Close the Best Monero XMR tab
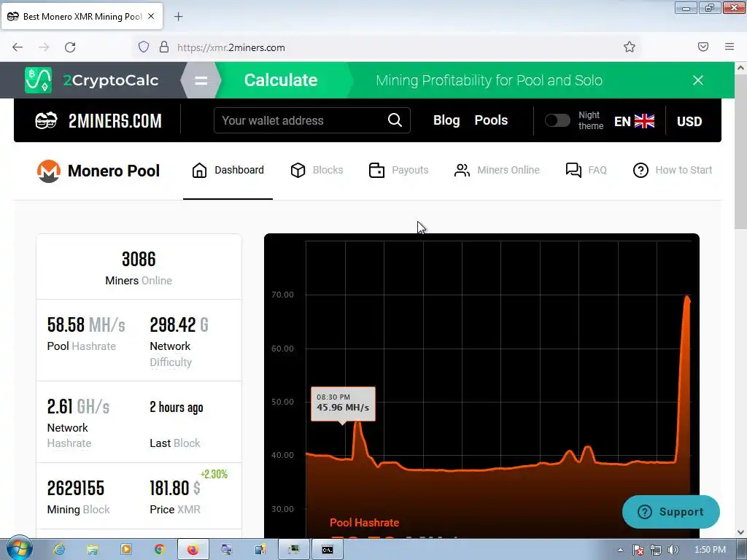This screenshot has width=747, height=560. pos(151,16)
